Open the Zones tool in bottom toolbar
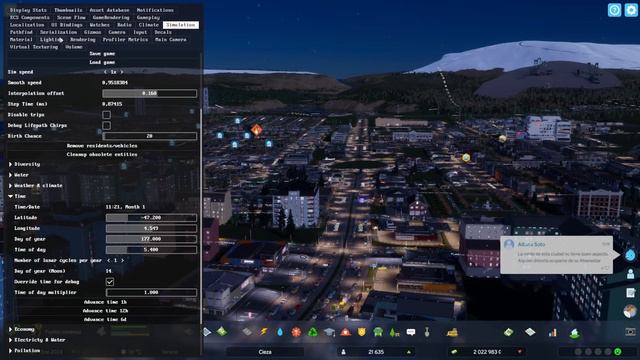The width and height of the screenshot is (640, 360). (x=222, y=332)
